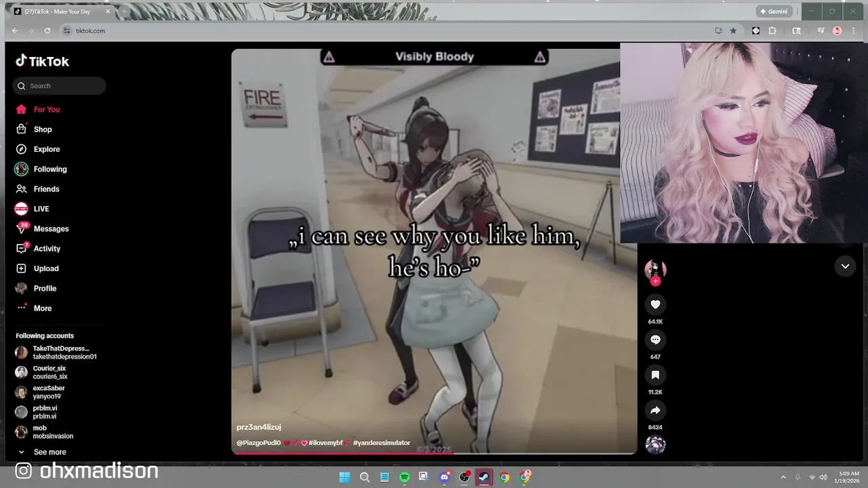Like the video with heart icon
868x488 pixels.
click(655, 304)
